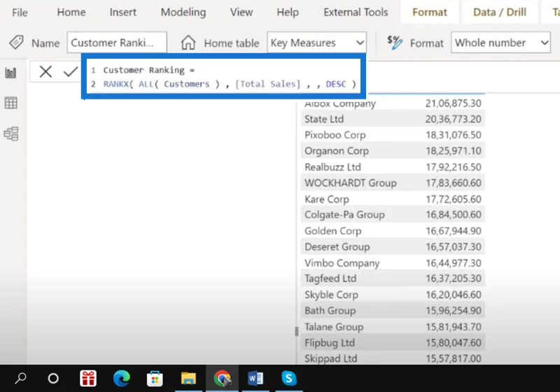
Task: Select the Skippad Ltd row
Action: [x=393, y=358]
